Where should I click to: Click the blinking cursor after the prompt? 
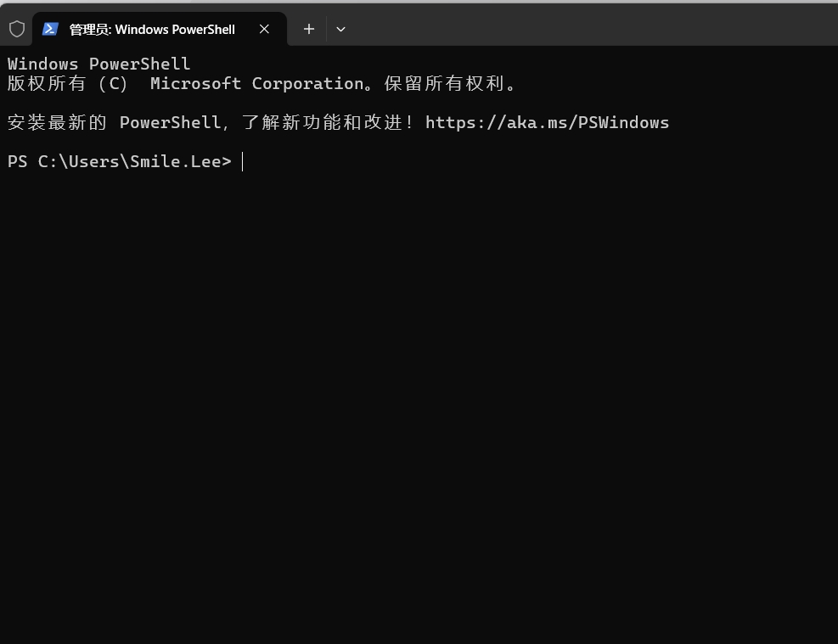(x=243, y=162)
